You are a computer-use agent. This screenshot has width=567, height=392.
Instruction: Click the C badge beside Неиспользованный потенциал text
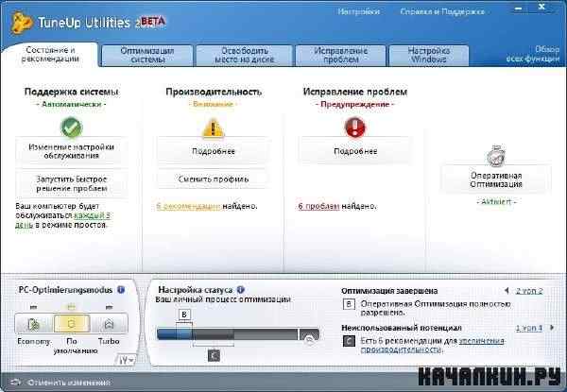click(x=349, y=341)
